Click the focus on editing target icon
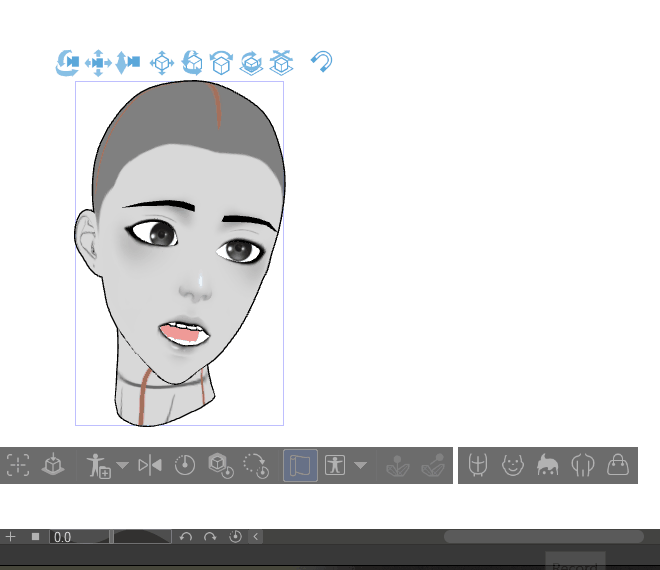The height and width of the screenshot is (570, 660). point(18,465)
